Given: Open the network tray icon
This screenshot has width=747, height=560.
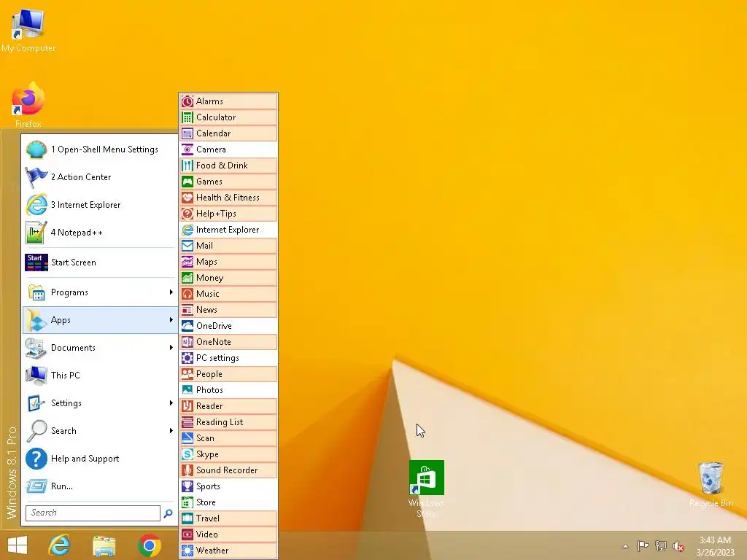Looking at the screenshot, I should [661, 546].
